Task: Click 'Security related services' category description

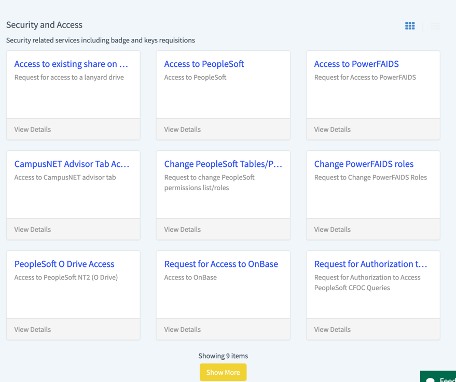Action: (x=101, y=40)
